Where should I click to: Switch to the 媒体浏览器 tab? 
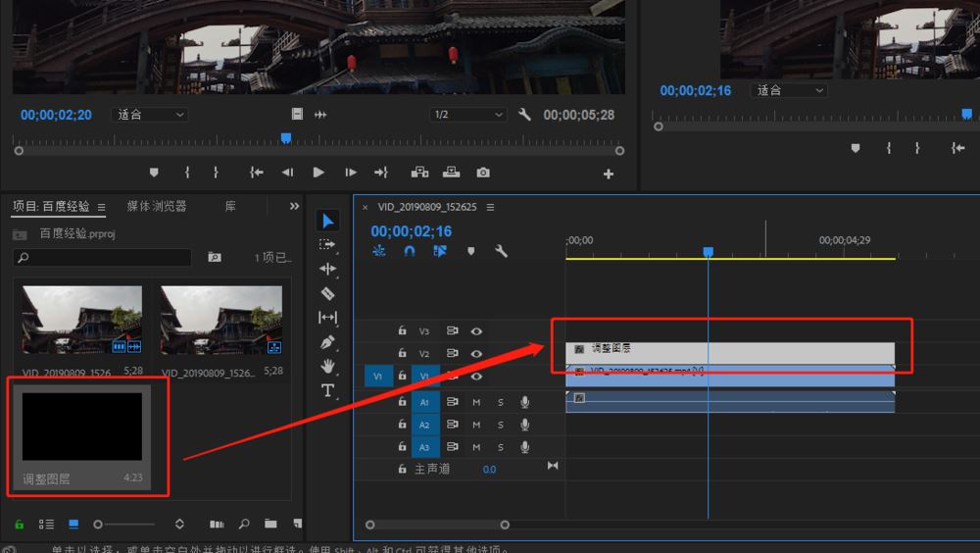[157, 207]
